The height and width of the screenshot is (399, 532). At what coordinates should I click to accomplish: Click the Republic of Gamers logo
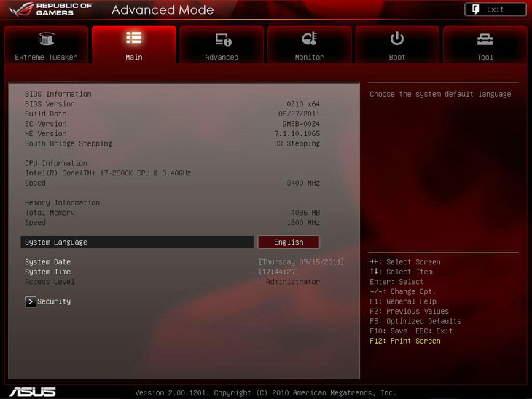click(x=50, y=10)
